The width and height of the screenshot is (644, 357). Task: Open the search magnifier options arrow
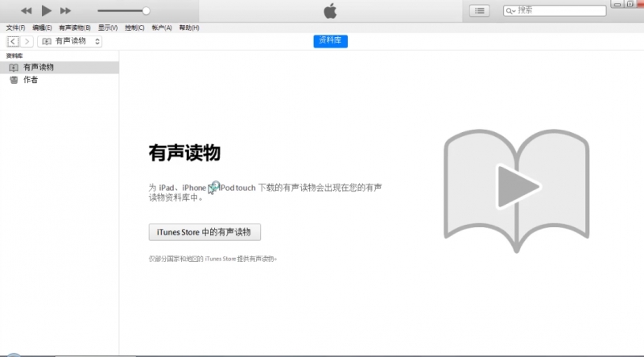(510, 11)
